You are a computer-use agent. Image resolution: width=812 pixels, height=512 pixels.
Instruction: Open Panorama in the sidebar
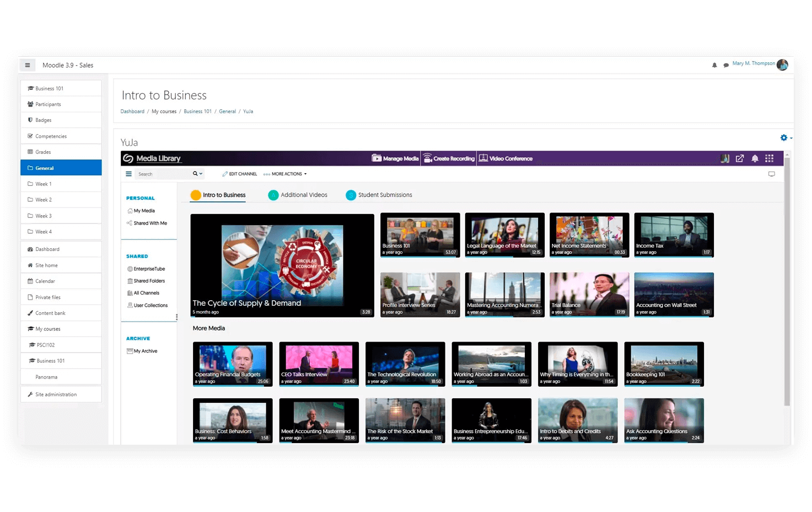click(x=61, y=377)
